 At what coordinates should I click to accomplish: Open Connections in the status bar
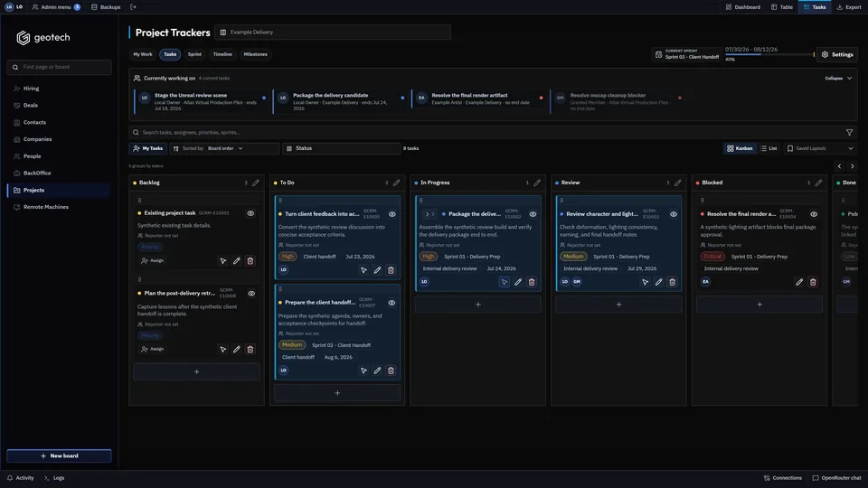pyautogui.click(x=783, y=478)
